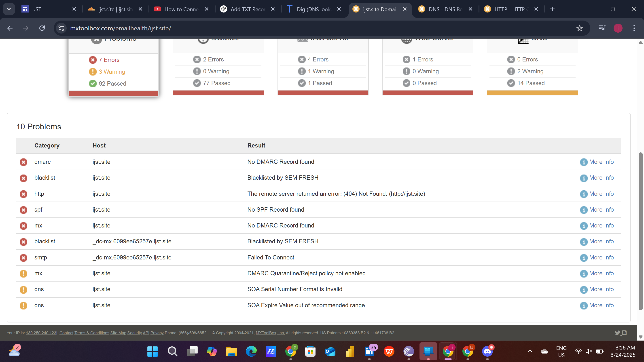
Task: Open the site information icon beside URL
Action: click(x=61, y=28)
